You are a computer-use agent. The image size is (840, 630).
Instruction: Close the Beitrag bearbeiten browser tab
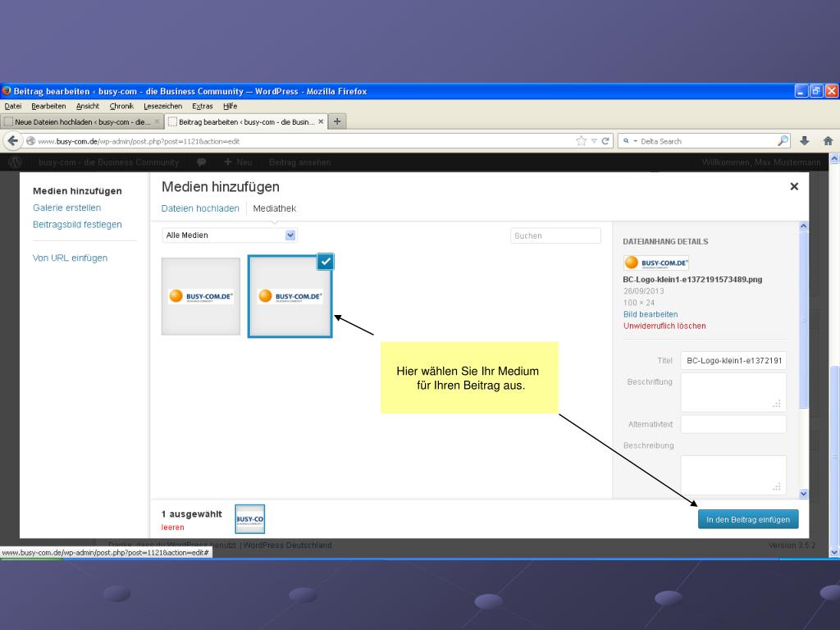(321, 121)
